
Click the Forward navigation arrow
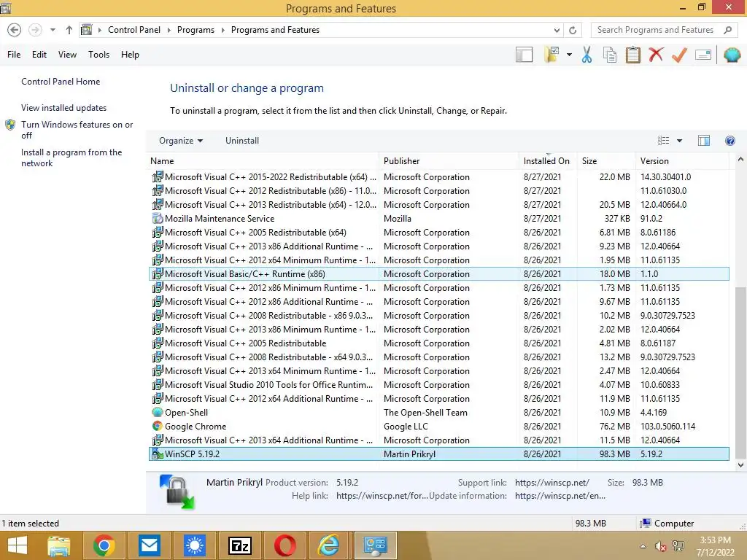coord(35,30)
